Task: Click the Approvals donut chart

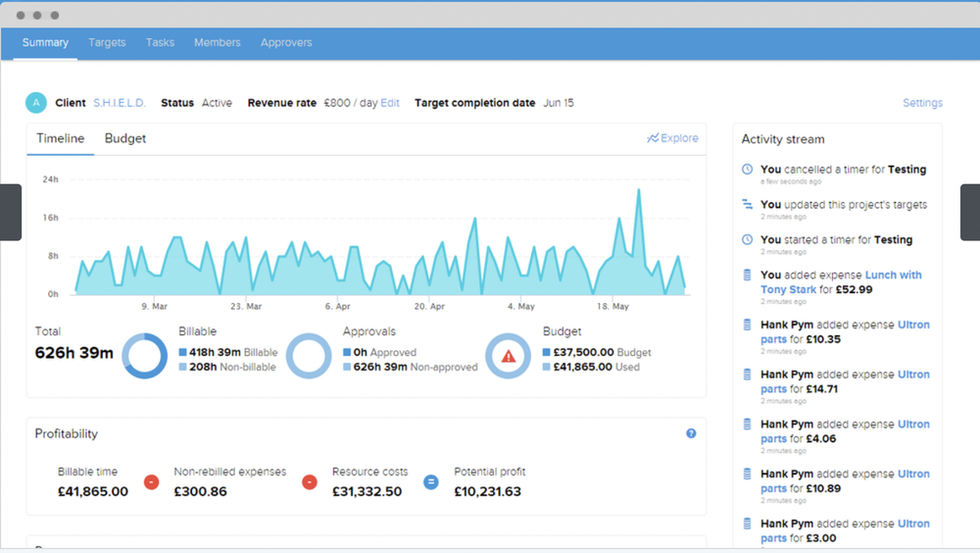Action: (309, 356)
